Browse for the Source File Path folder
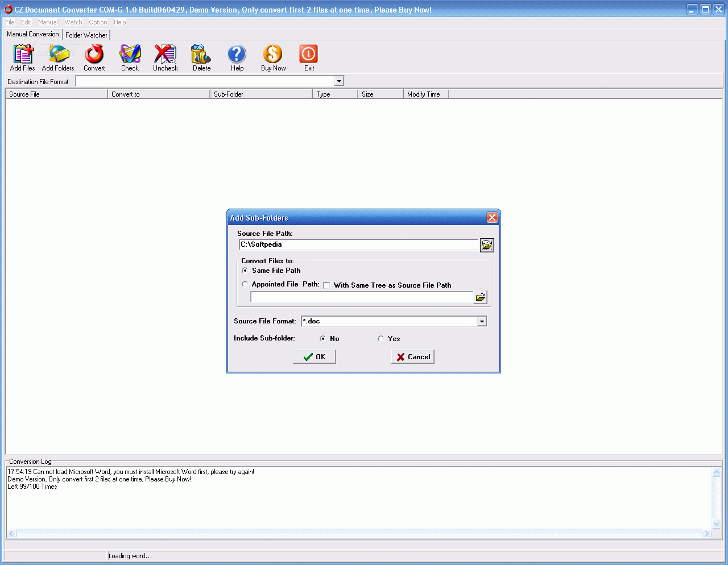Image resolution: width=728 pixels, height=565 pixels. [x=487, y=245]
